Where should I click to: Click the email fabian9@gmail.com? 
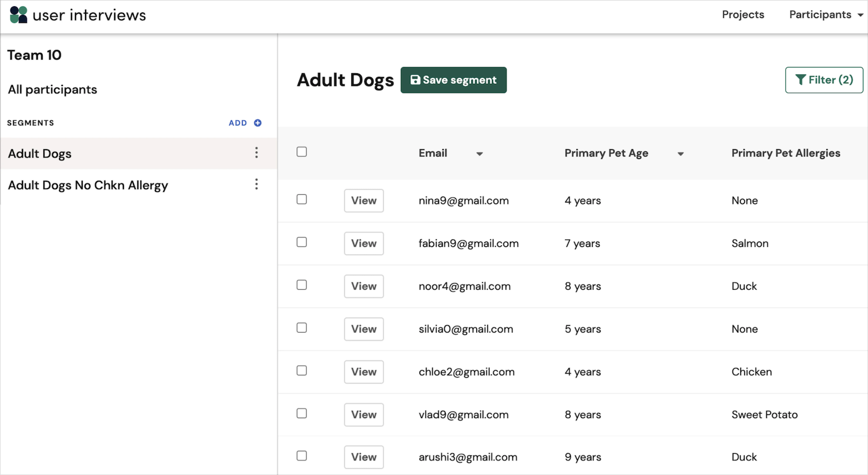(469, 244)
